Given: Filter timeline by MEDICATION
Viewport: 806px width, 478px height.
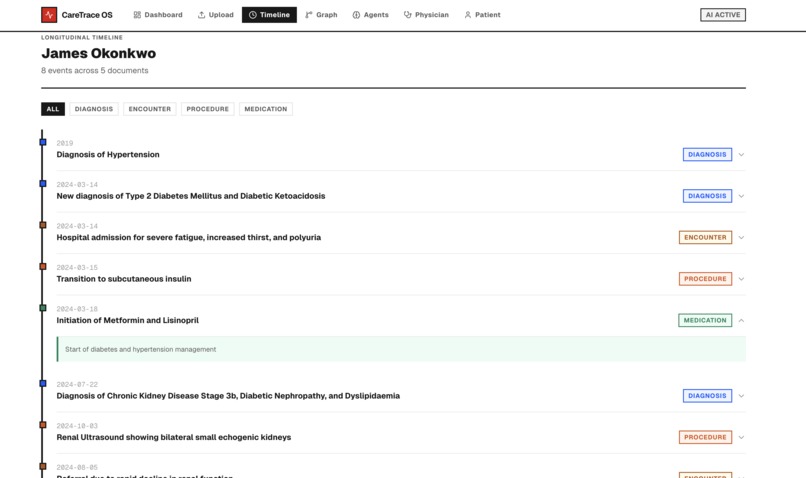Looking at the screenshot, I should click(266, 109).
